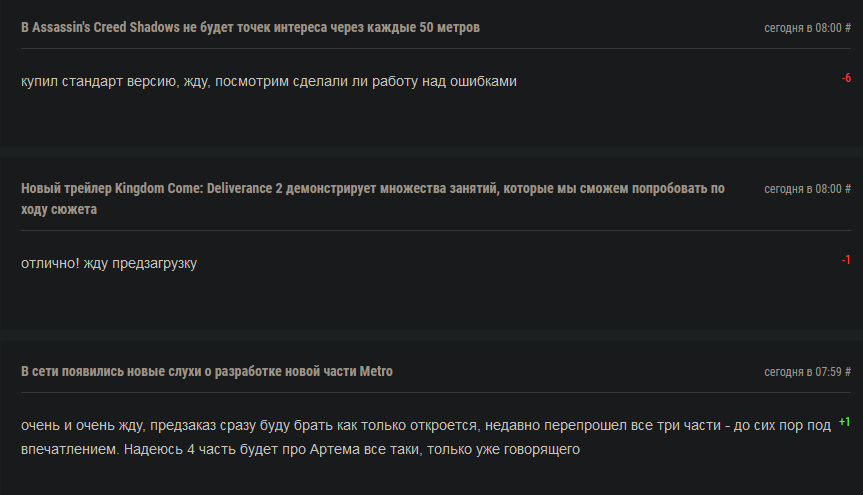Image resolution: width=863 pixels, height=495 pixels.
Task: Click the comment line mentioning Артема
Action: point(301,449)
